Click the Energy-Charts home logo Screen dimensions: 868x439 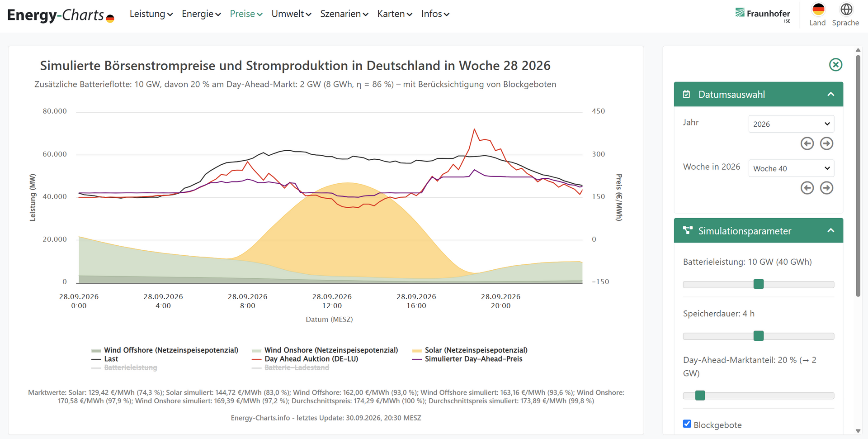(x=61, y=15)
